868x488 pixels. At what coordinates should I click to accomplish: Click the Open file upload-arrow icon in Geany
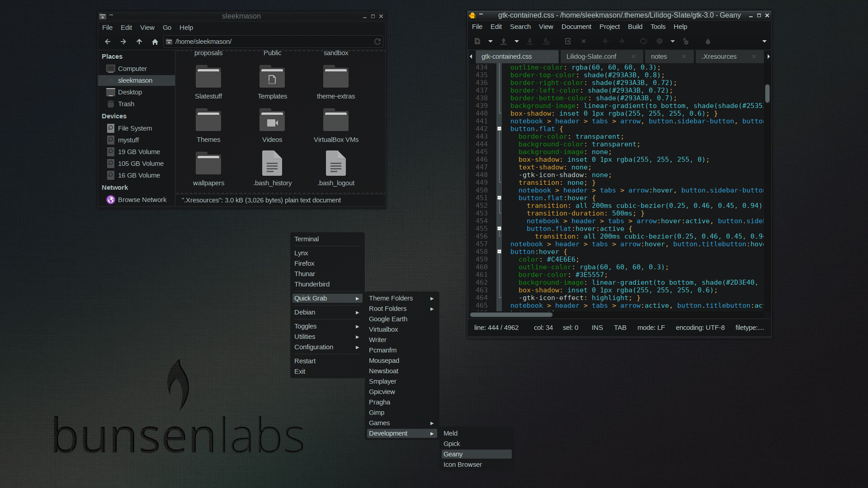pos(503,41)
